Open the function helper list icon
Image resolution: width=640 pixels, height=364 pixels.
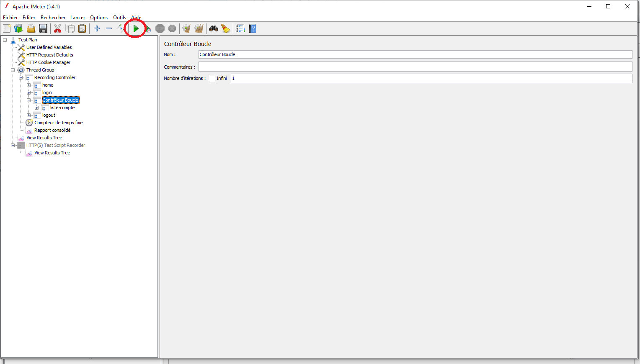[x=240, y=28]
